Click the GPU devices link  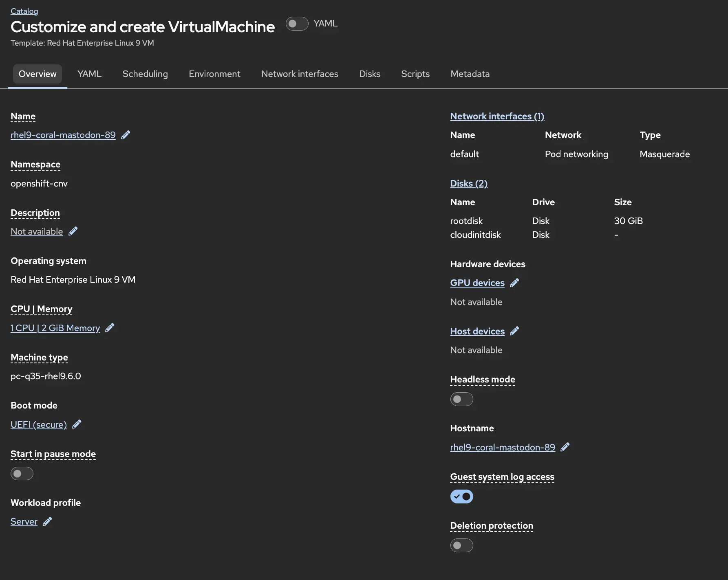pyautogui.click(x=477, y=283)
